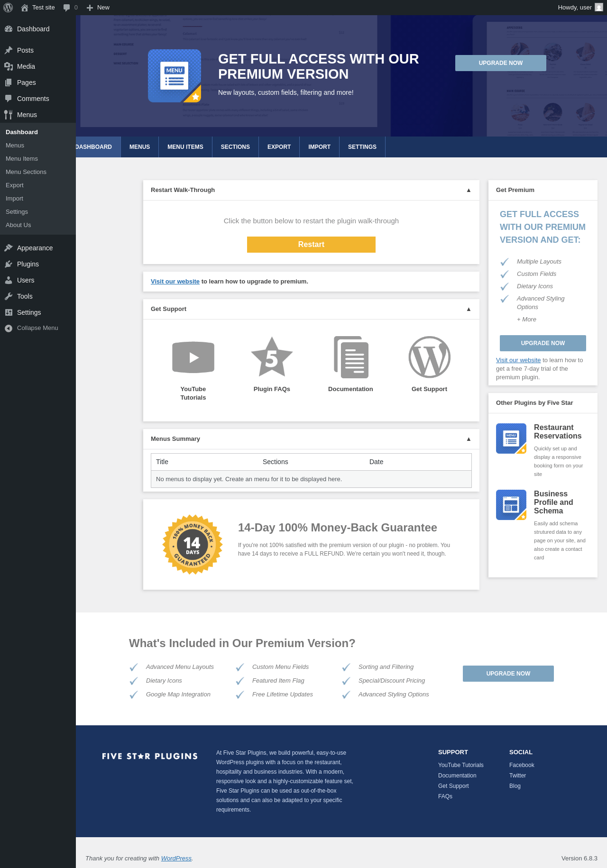
Task: Open the Settings tab in plugin navigation
Action: 362,147
